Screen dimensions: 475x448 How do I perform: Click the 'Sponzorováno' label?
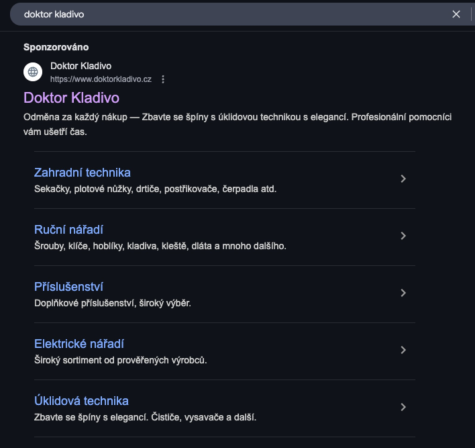tap(56, 47)
